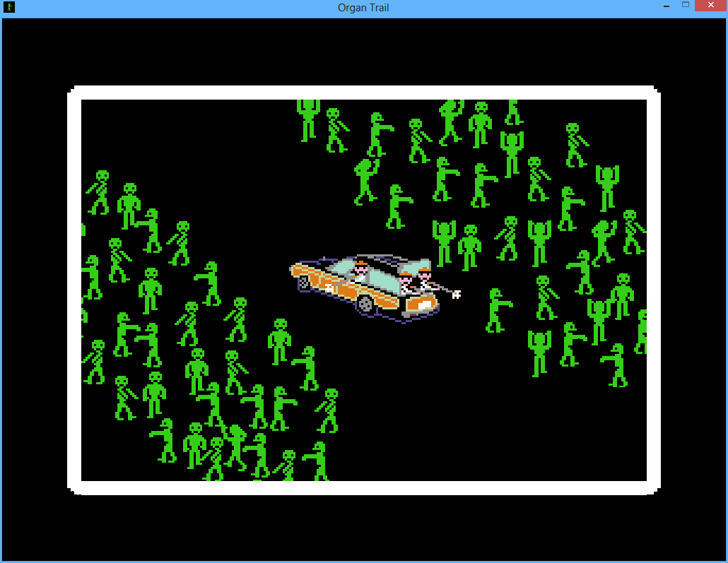Shoot the zombie closest to the crosshair
Screen dimensions: 728x563
498,311
